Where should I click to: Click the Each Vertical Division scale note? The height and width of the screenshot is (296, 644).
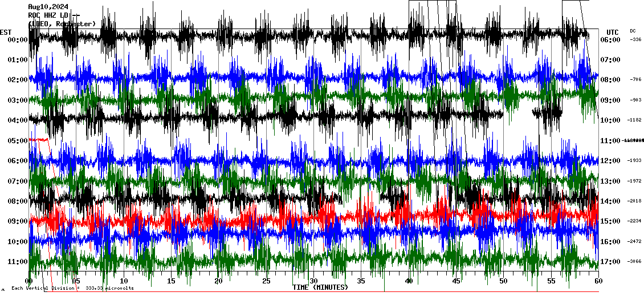coord(72,289)
